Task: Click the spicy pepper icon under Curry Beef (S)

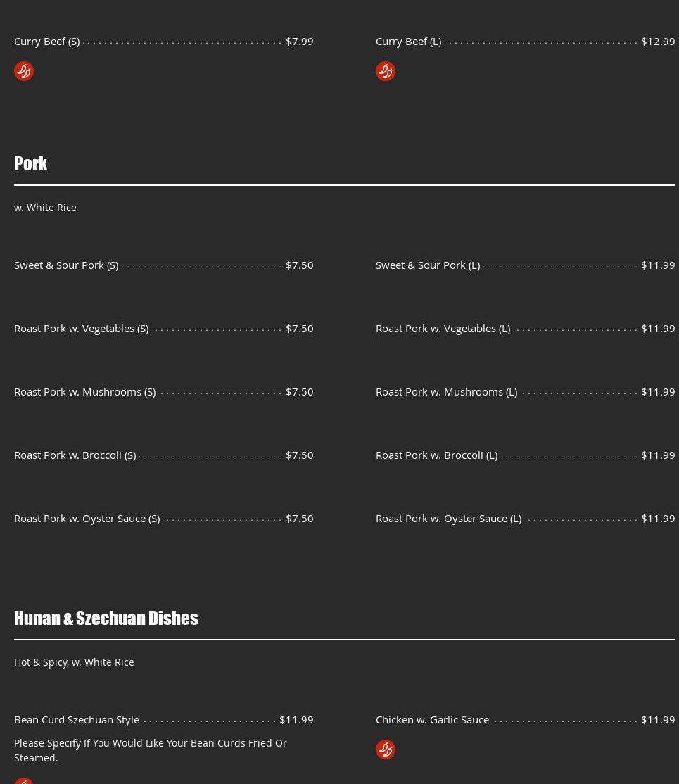Action: [24, 71]
